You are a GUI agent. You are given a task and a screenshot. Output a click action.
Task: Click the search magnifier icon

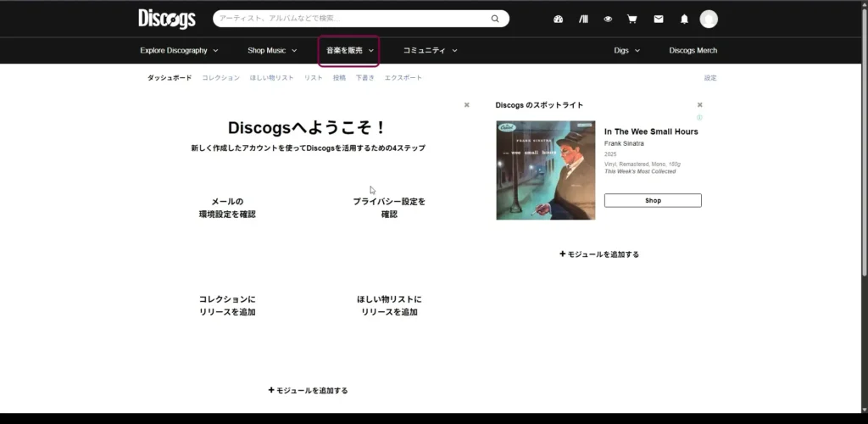(x=495, y=19)
